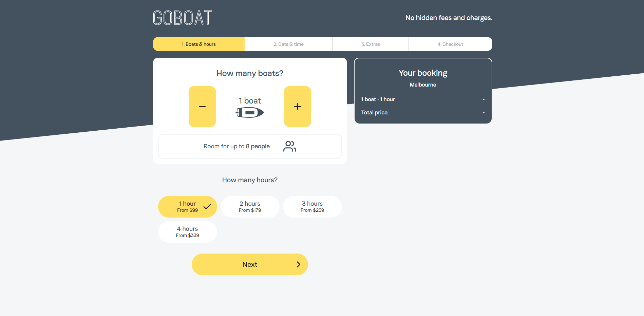Select the 1 hour duration option
The height and width of the screenshot is (316, 644).
coord(188,207)
